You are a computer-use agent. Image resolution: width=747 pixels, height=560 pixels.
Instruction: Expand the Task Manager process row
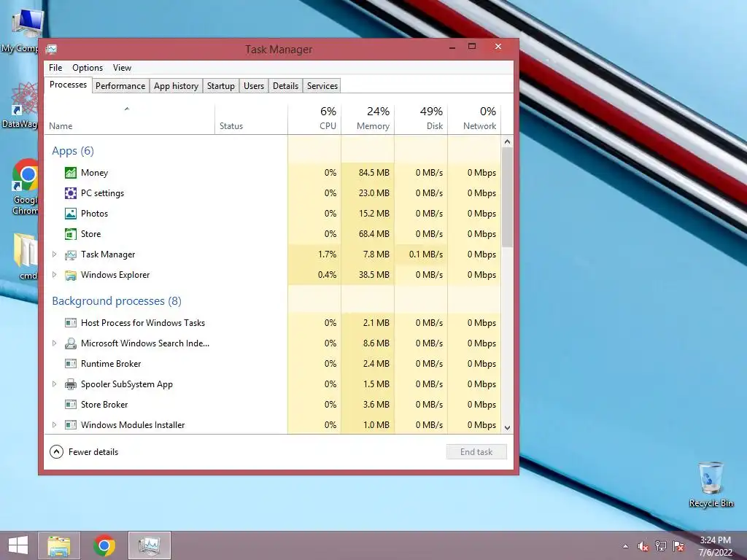coord(54,254)
